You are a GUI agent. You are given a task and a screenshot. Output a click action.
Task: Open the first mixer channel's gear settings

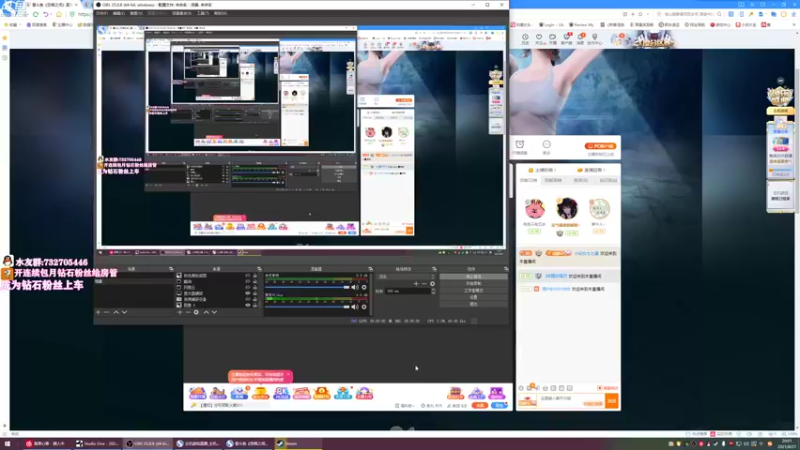[x=364, y=287]
